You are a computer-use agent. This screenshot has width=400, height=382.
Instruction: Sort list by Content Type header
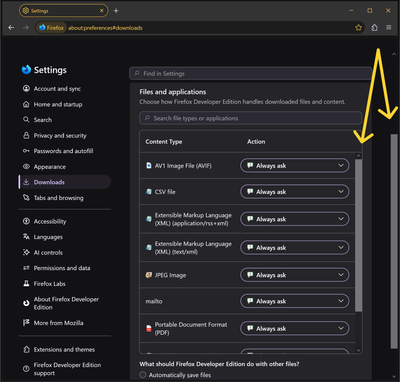click(x=164, y=142)
